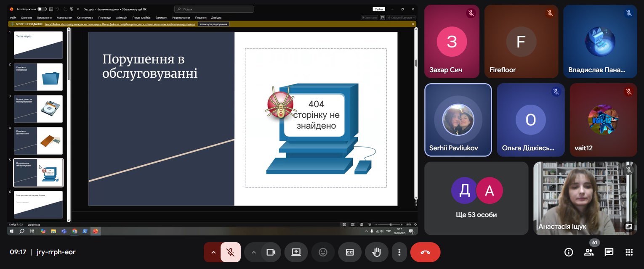Open the customize quick access toolbar dropdown
The width and height of the screenshot is (644, 269).
tap(79, 9)
